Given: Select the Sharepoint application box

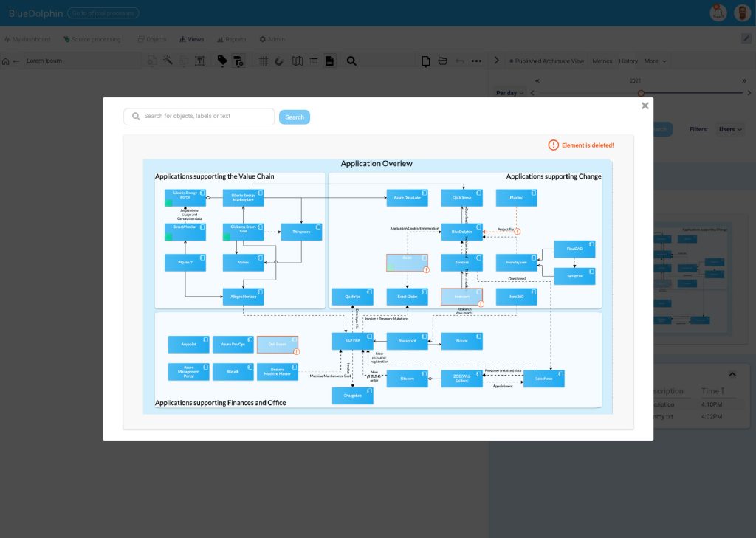Looking at the screenshot, I should (407, 341).
